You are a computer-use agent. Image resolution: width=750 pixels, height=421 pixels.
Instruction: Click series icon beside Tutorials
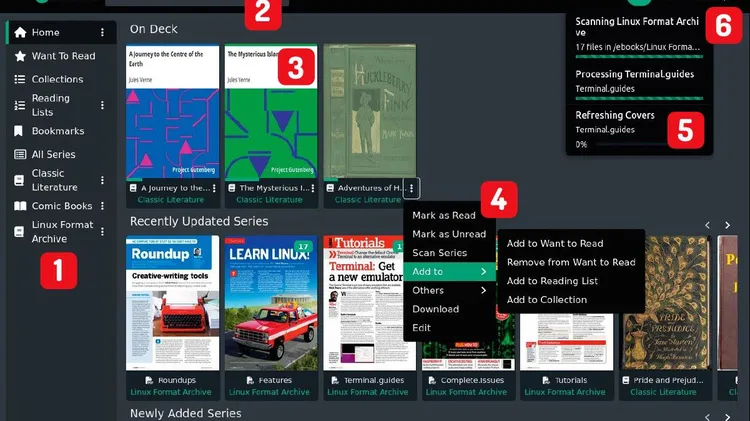click(x=546, y=380)
